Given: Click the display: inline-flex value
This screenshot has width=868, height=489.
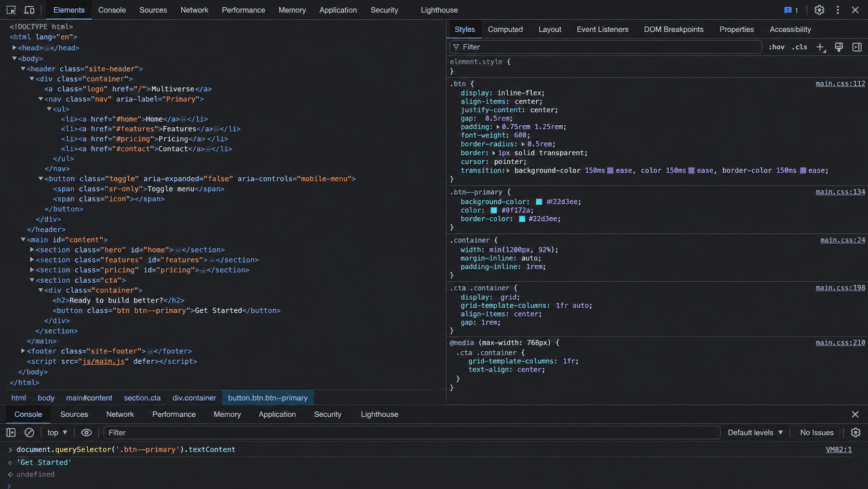Looking at the screenshot, I should coord(520,93).
